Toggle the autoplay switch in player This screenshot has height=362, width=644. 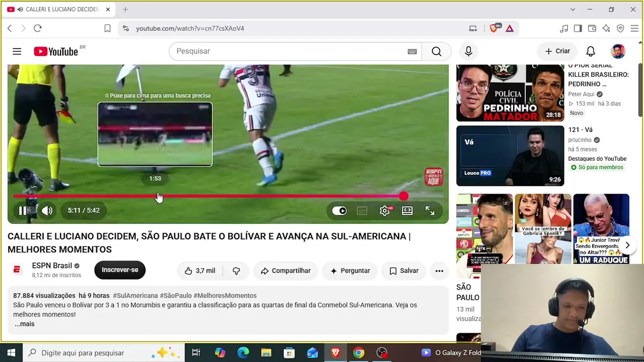click(x=339, y=211)
